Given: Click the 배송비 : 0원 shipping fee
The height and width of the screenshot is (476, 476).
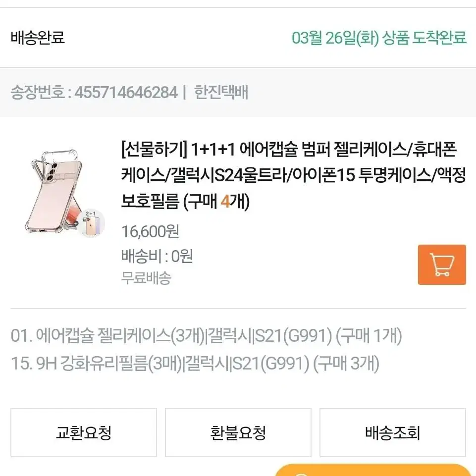Looking at the screenshot, I should [x=157, y=256].
